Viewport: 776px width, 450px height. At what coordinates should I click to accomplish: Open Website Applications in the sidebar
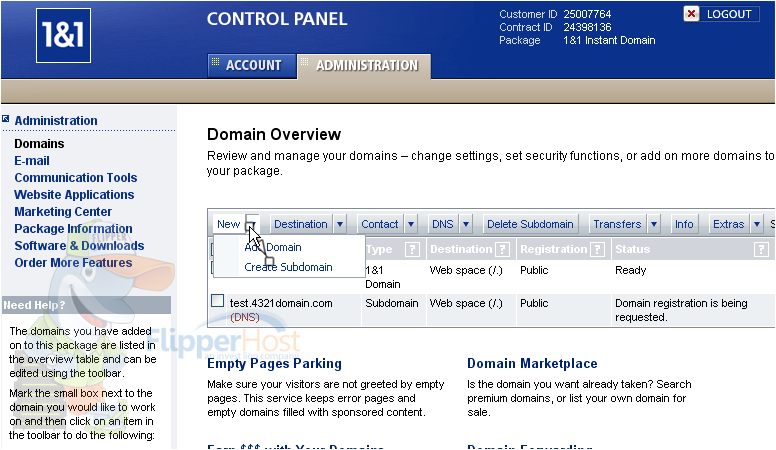pyautogui.click(x=74, y=195)
